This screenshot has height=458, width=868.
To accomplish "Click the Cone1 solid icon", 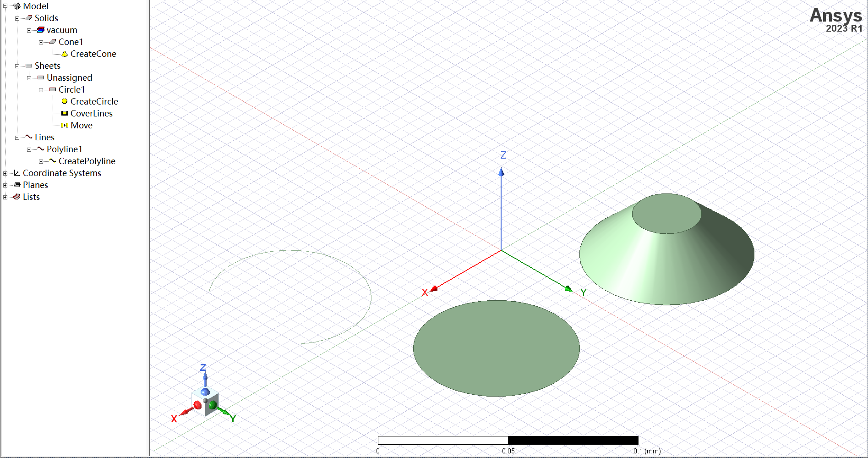I will pos(53,42).
